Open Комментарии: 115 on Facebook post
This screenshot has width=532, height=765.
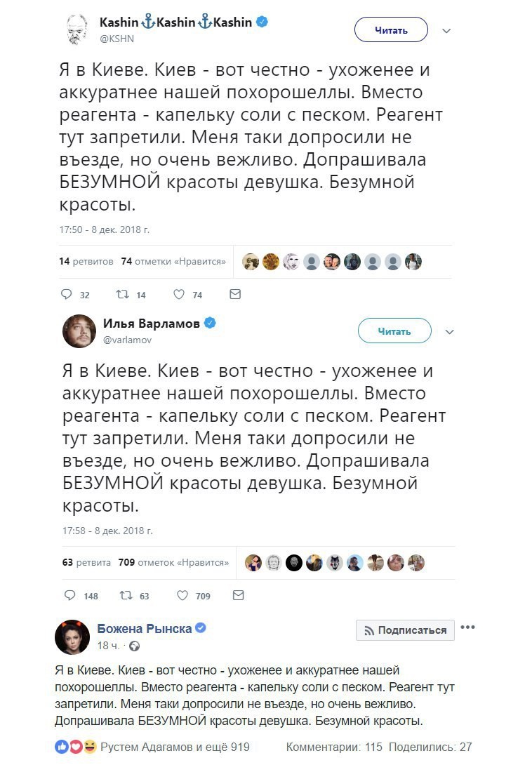[x=333, y=747]
